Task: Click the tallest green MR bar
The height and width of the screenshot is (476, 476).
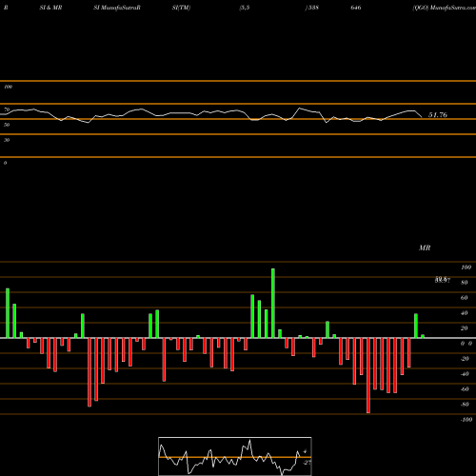Action: [x=273, y=303]
